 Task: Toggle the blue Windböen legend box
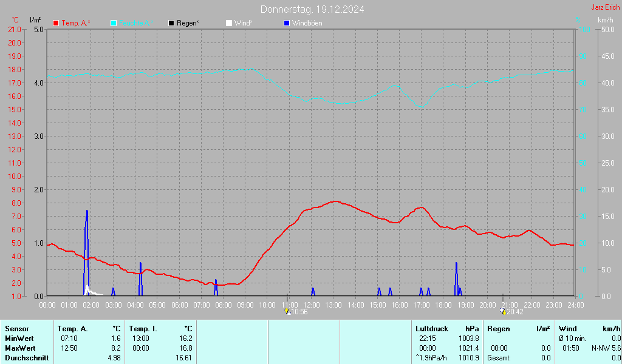287,23
